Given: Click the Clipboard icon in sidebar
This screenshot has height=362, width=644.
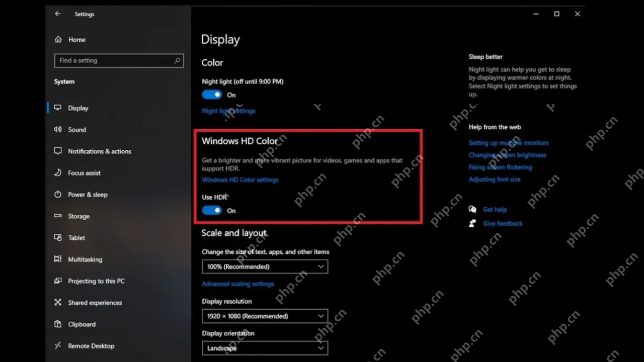Looking at the screenshot, I should 58,324.
